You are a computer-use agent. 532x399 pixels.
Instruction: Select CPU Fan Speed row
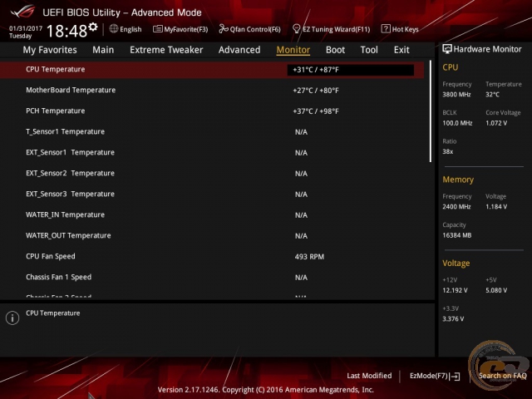coord(212,257)
